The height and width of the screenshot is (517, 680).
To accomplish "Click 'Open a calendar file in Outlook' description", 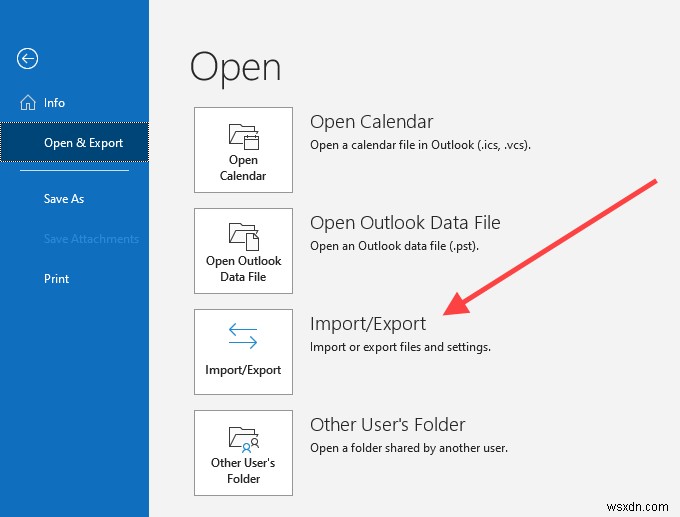I will (x=420, y=145).
